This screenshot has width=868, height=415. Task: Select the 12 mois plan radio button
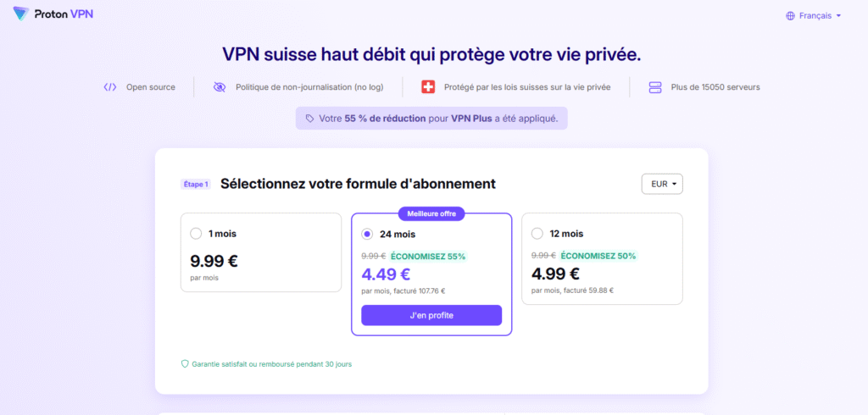(x=537, y=234)
